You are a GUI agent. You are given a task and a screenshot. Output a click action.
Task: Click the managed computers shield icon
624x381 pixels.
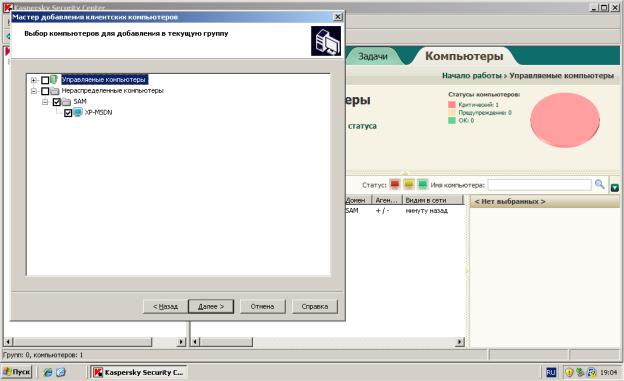point(54,79)
